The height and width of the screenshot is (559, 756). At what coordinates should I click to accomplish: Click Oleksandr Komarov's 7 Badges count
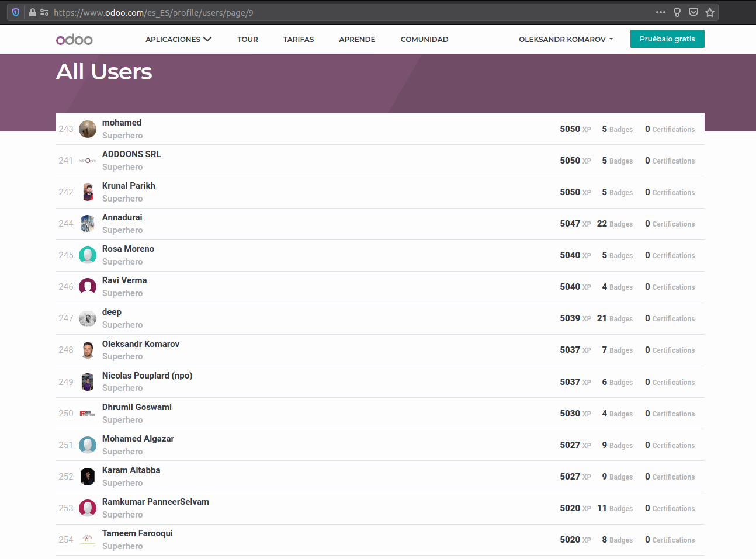[x=618, y=350]
